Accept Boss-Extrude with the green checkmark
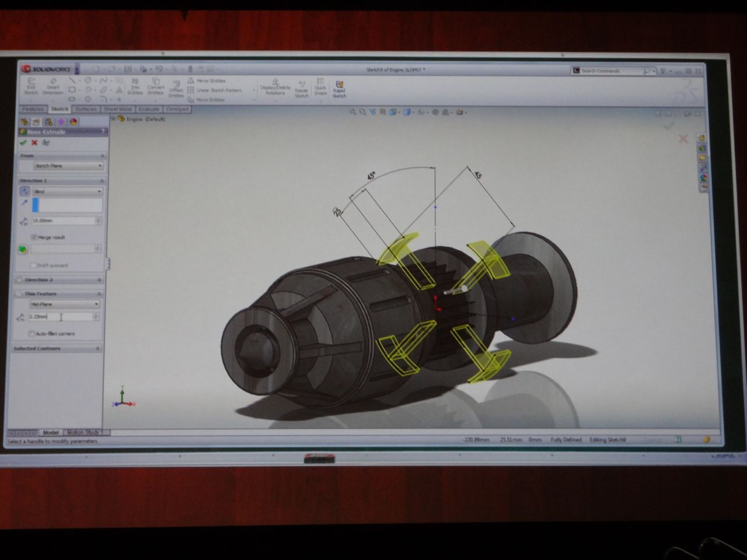The image size is (747, 560). 23,142
